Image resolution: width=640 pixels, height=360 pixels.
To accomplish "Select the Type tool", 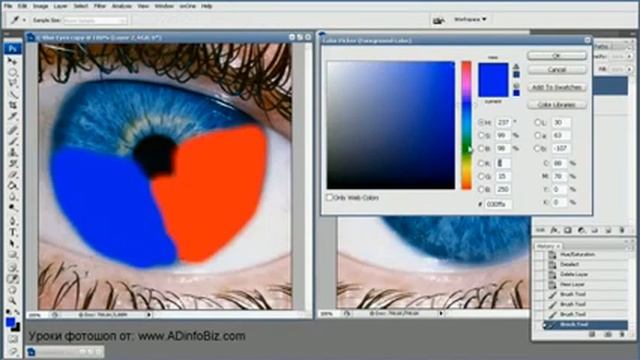I will click(13, 233).
